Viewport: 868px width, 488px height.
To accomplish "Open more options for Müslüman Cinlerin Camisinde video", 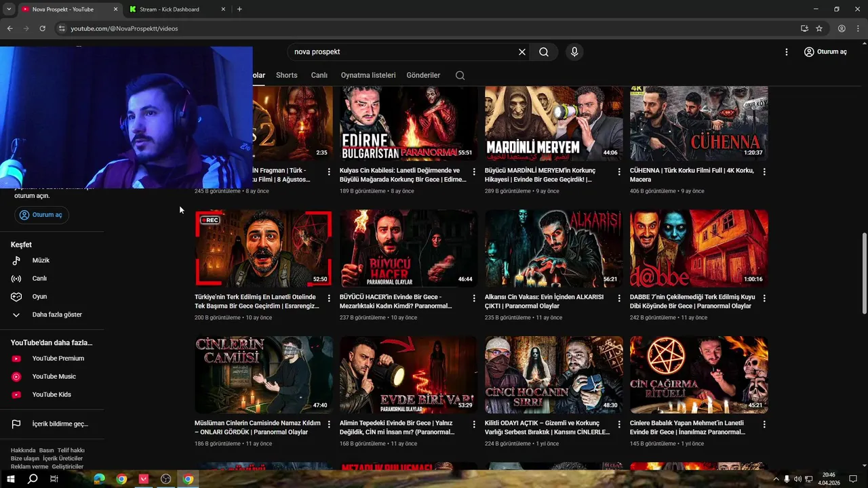I will (x=329, y=424).
